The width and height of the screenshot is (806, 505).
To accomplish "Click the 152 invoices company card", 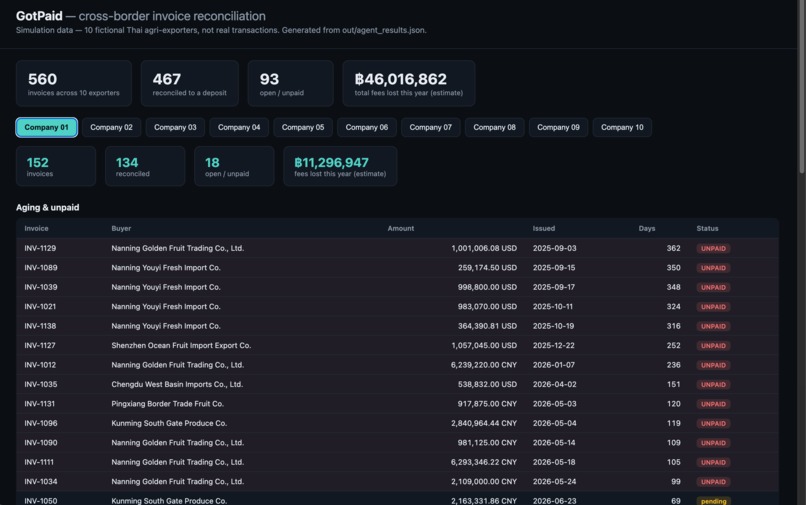I will pos(56,166).
